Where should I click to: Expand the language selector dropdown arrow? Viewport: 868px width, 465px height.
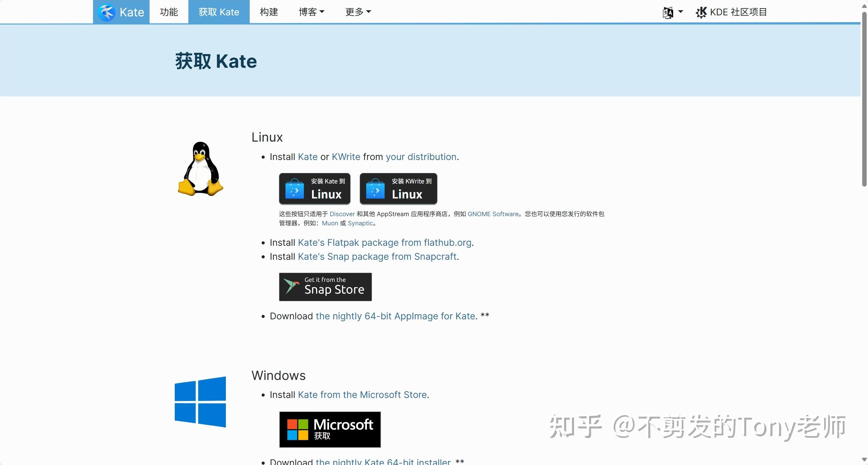(x=681, y=12)
